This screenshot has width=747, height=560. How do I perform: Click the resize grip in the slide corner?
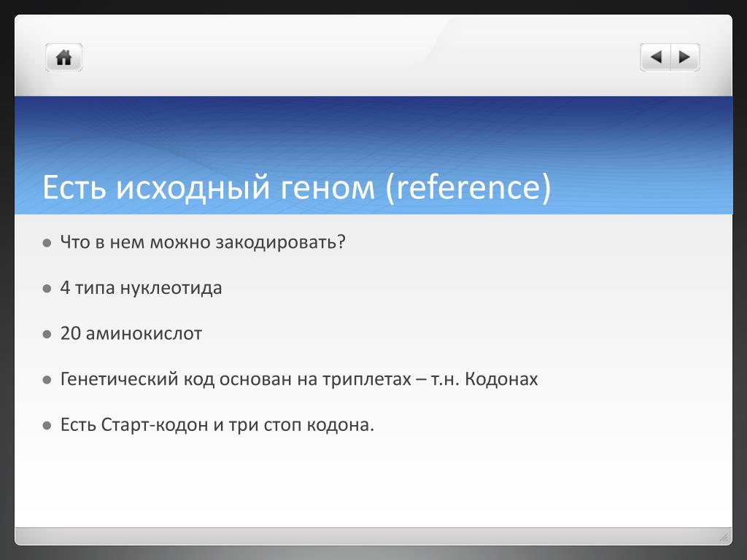724,537
